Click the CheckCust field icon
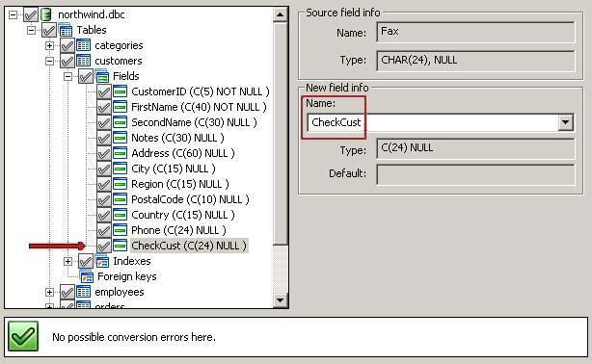 121,246
